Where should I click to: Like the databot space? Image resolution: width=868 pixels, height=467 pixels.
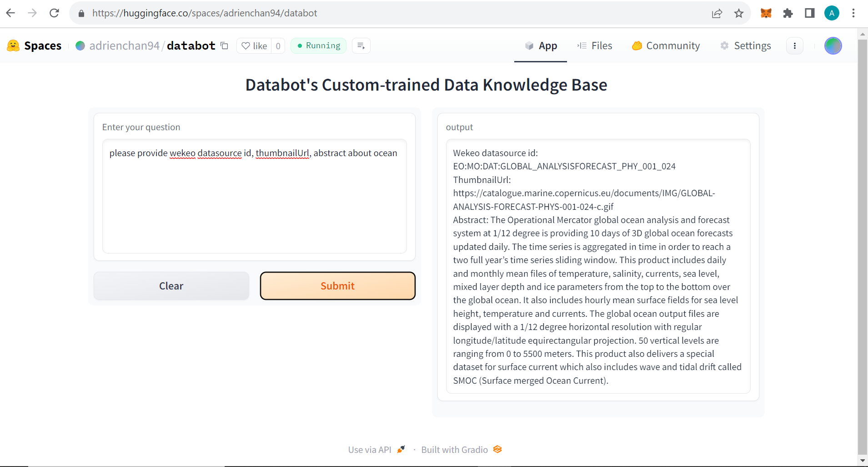tap(254, 46)
